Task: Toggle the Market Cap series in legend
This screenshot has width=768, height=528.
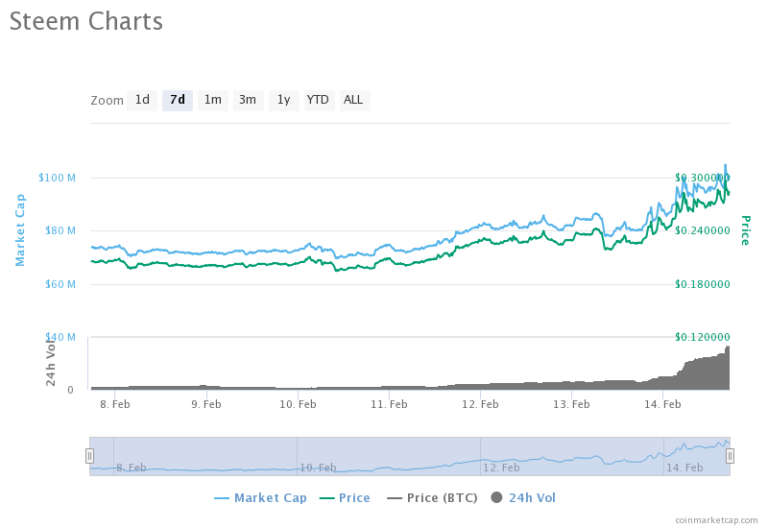Action: 261,498
